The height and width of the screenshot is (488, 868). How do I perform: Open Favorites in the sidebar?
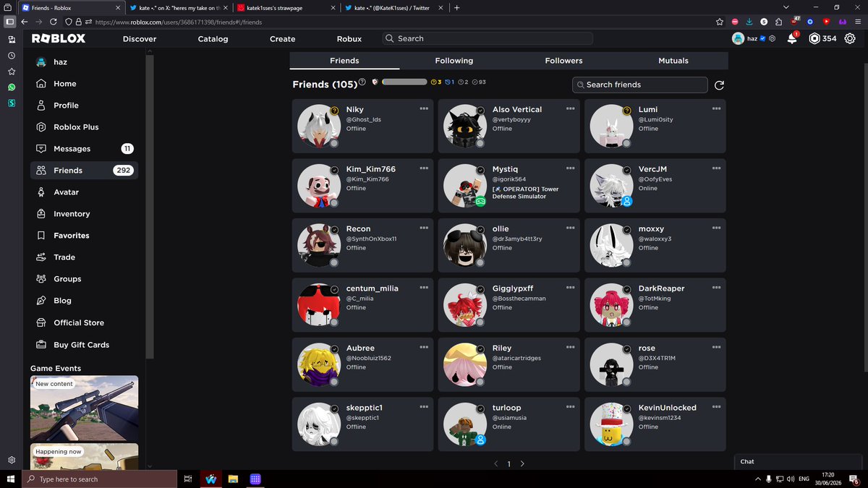click(85, 236)
